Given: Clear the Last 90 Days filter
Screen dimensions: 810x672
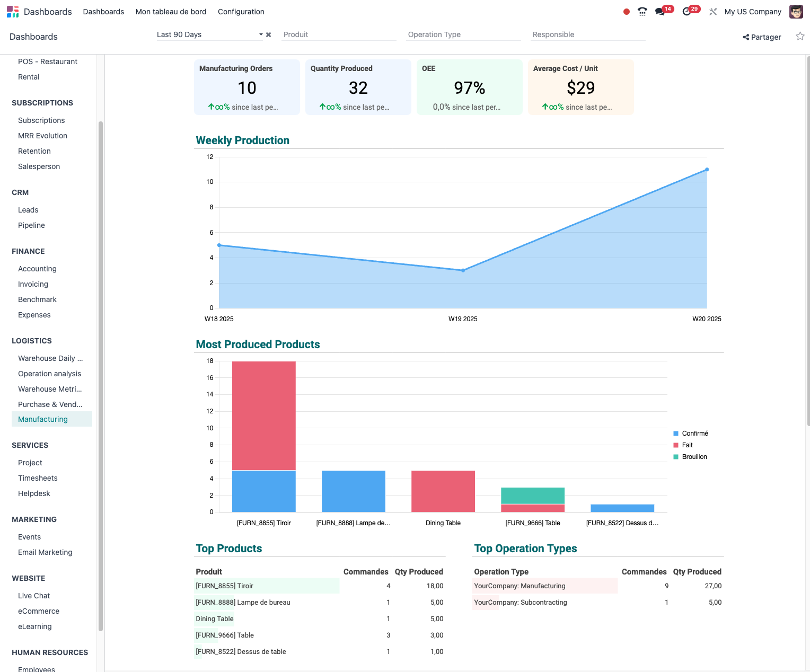Looking at the screenshot, I should click(269, 35).
